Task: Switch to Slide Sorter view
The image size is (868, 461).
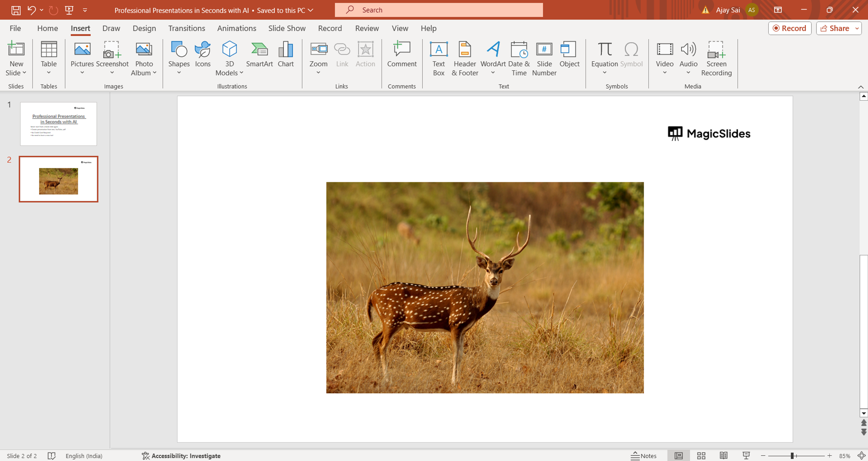Action: (x=701, y=456)
